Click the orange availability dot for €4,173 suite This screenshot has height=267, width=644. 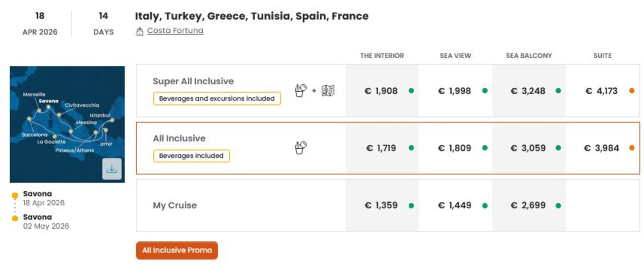pyautogui.click(x=631, y=91)
